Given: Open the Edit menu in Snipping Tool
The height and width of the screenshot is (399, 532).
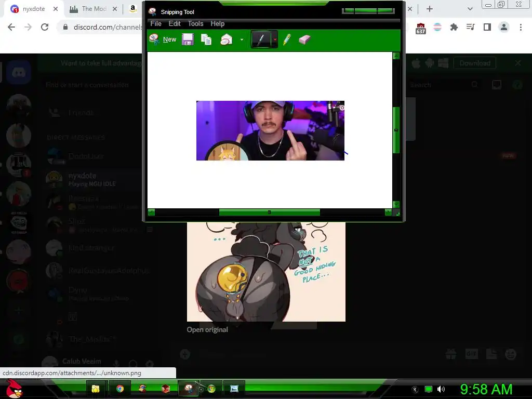Looking at the screenshot, I should [175, 23].
